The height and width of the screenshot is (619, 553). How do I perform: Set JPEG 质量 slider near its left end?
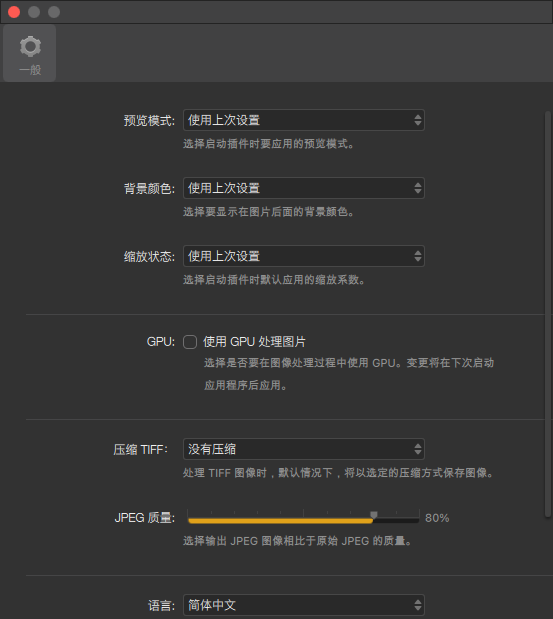tap(193, 521)
